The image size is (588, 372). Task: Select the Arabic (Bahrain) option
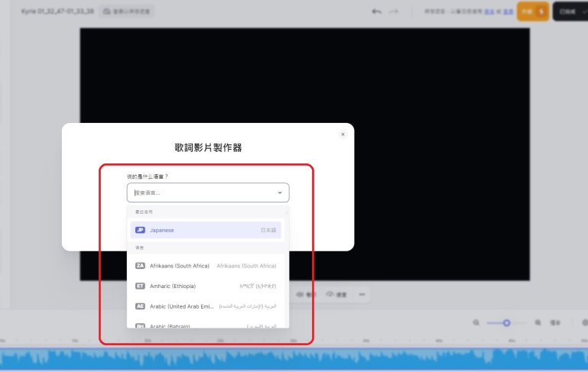pos(206,326)
